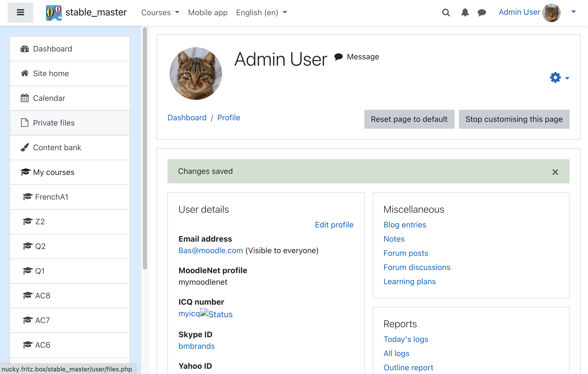This screenshot has width=588, height=374.
Task: Open All logs report
Action: pyautogui.click(x=396, y=354)
